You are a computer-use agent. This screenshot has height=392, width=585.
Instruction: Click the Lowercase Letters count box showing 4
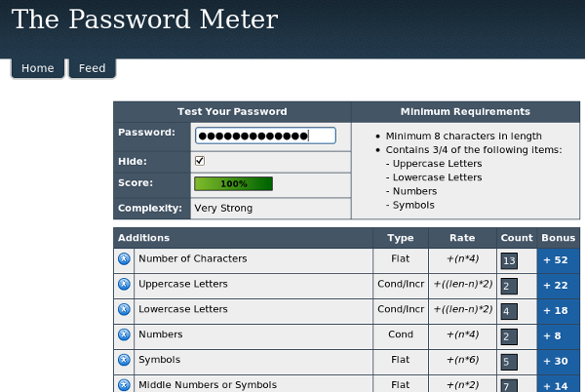(x=509, y=311)
